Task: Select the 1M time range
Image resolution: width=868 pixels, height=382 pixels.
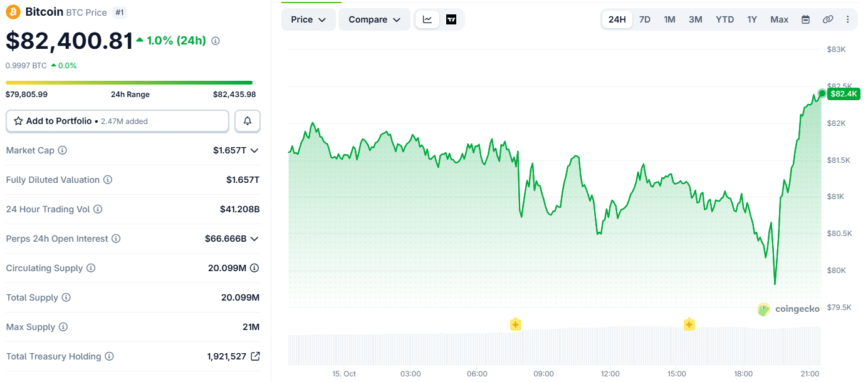Action: pos(669,19)
